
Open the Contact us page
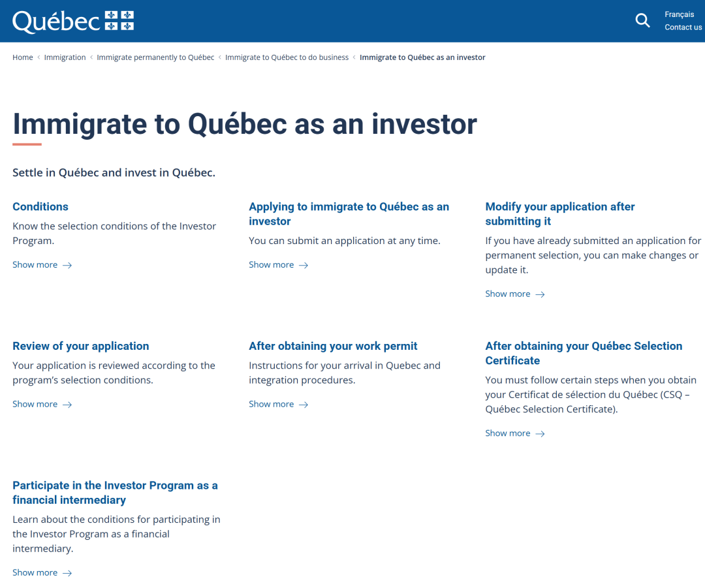click(683, 27)
